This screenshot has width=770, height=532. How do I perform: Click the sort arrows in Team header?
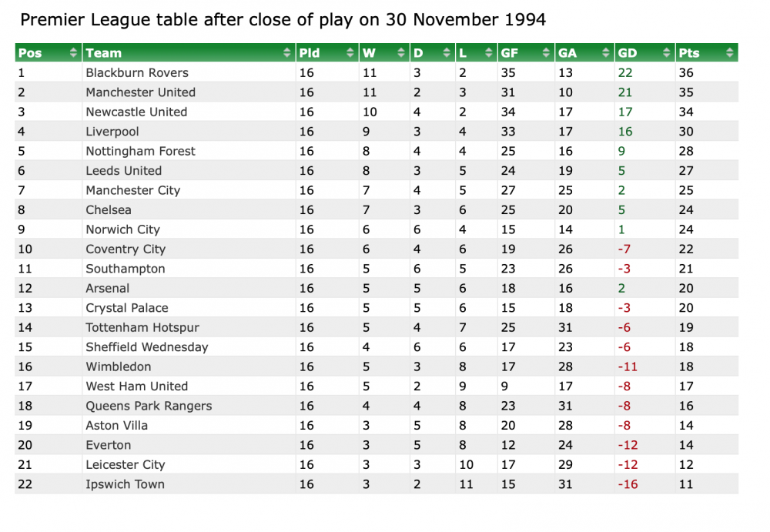tap(288, 53)
